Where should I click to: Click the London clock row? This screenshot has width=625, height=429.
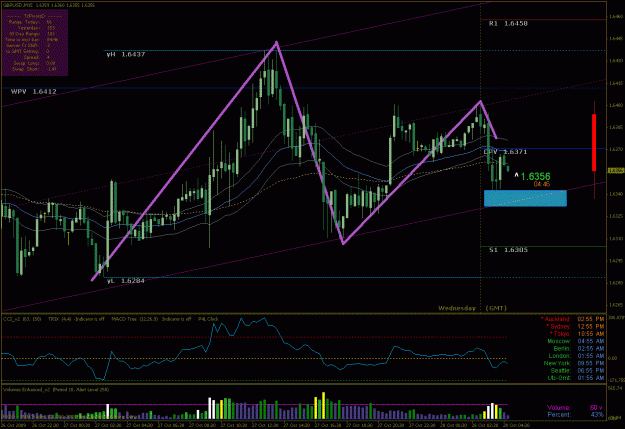click(577, 356)
